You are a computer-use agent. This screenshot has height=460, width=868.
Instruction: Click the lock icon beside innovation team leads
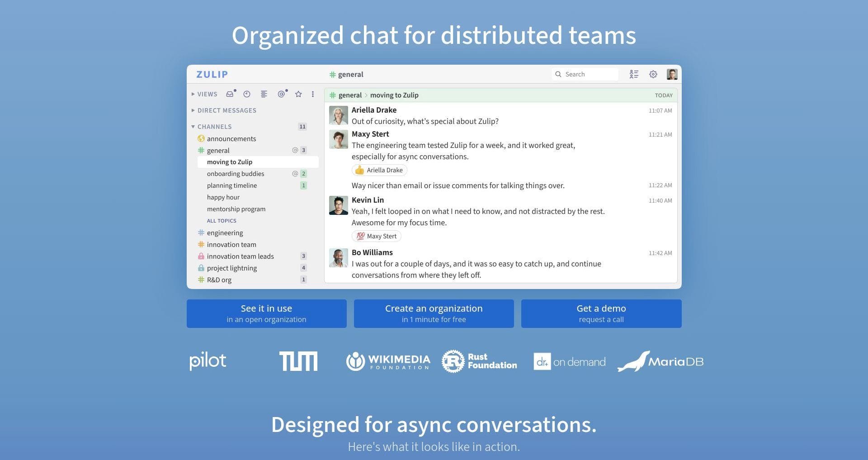tap(201, 256)
